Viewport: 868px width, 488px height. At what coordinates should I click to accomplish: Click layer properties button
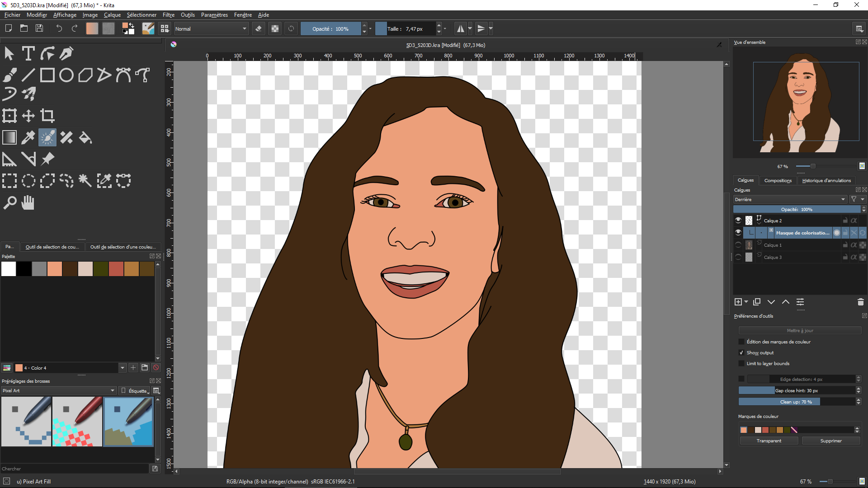coord(800,302)
